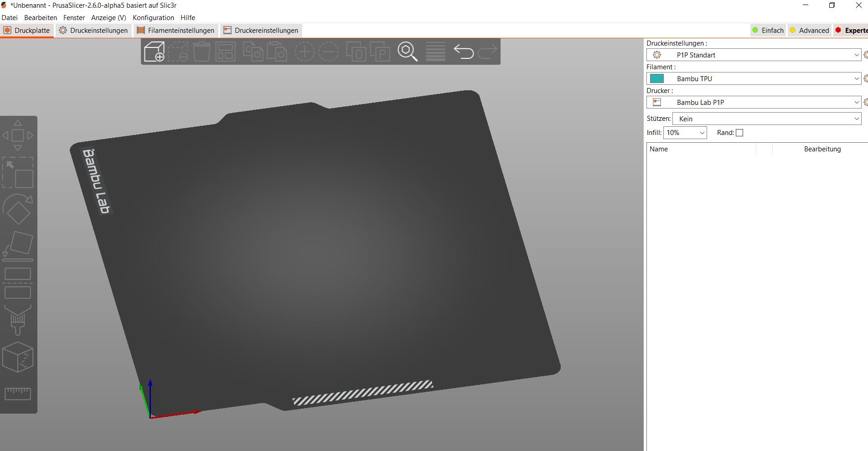
Task: Open the Fenster menu
Action: tap(74, 18)
